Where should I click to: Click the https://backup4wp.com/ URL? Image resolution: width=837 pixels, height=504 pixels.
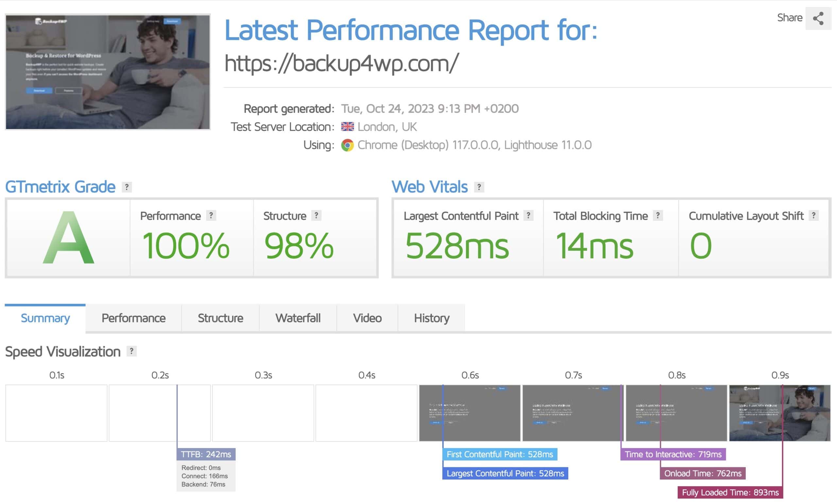[342, 63]
